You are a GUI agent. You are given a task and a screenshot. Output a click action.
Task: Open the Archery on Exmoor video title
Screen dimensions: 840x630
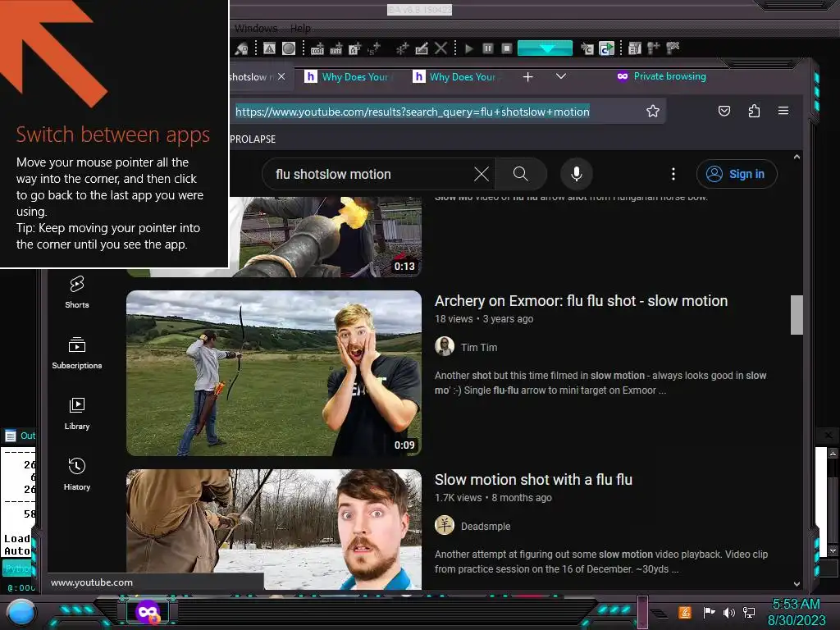click(x=581, y=301)
